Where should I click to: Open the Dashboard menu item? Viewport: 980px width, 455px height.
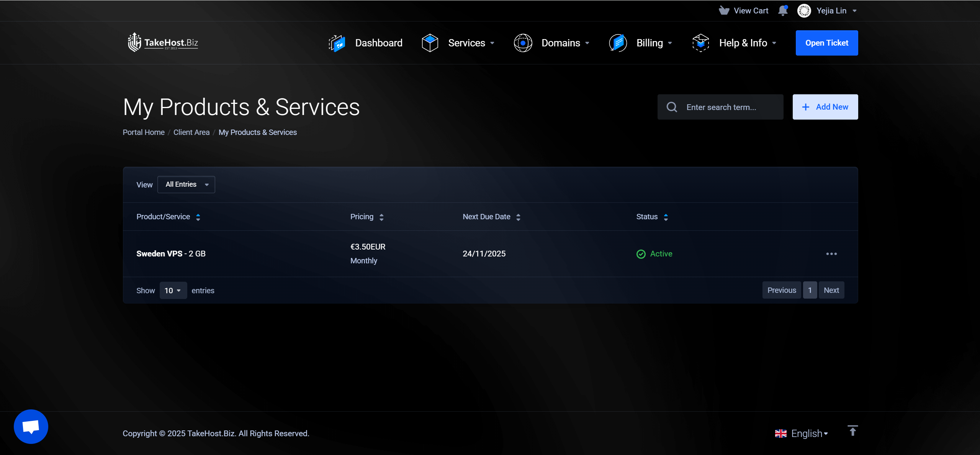[x=366, y=43]
